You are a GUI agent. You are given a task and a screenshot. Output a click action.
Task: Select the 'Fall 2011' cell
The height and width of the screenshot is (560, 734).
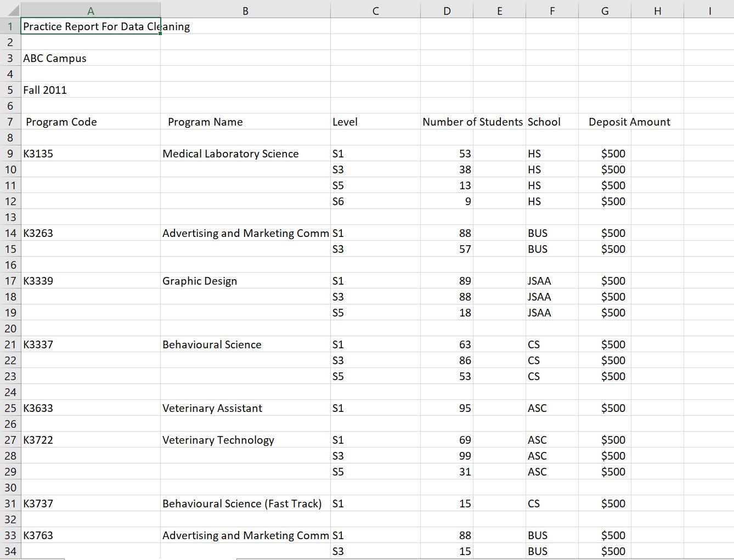point(91,89)
